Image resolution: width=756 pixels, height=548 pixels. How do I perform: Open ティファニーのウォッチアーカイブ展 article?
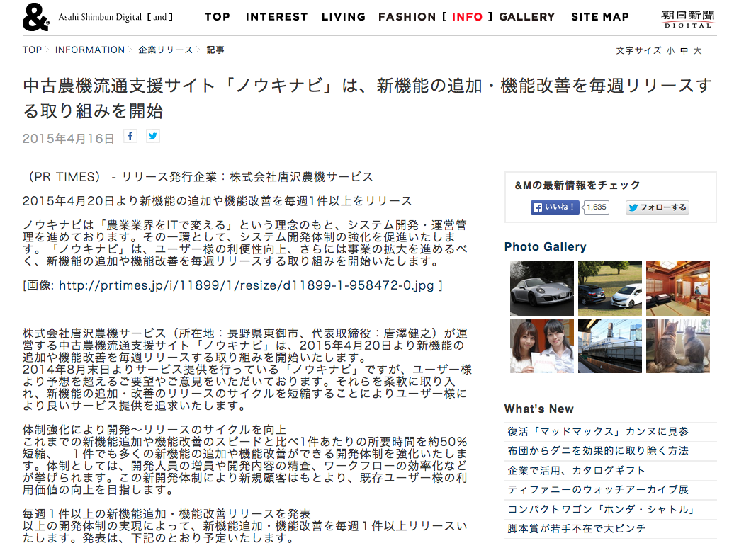click(x=598, y=490)
